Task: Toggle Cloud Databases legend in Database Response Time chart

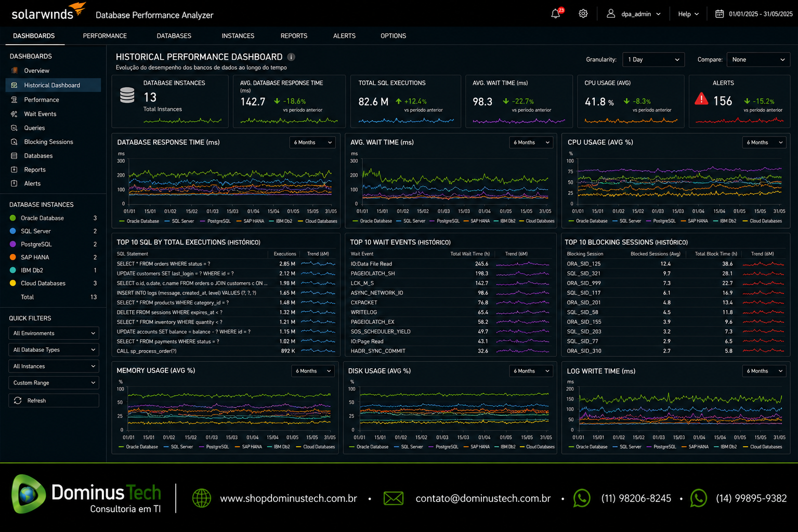Action: tap(317, 221)
